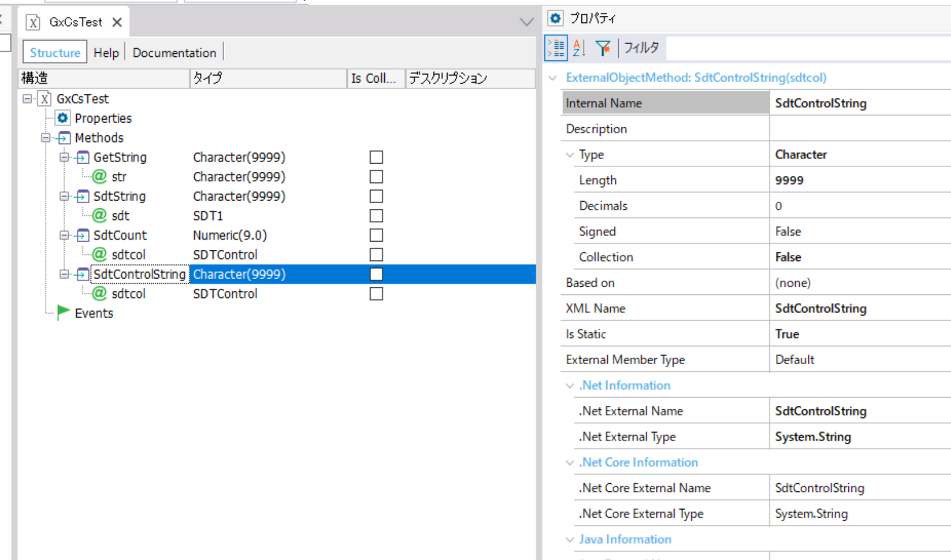Sort properties alphabetically with A-Z icon
The height and width of the screenshot is (560, 951).
pos(579,48)
